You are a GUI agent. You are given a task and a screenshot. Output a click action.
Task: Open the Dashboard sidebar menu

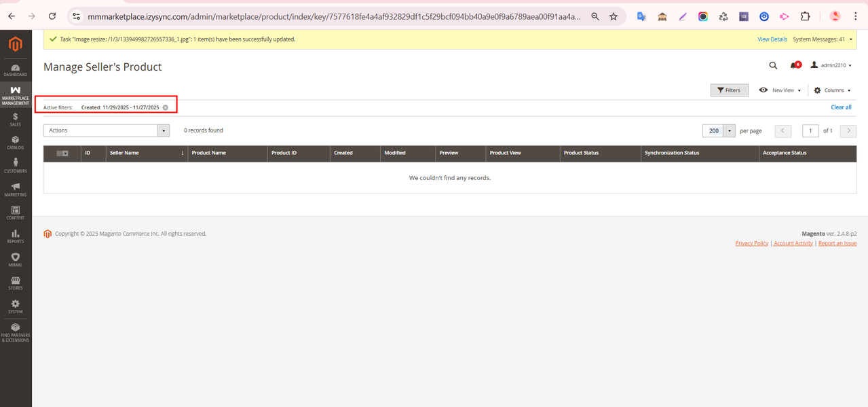16,71
